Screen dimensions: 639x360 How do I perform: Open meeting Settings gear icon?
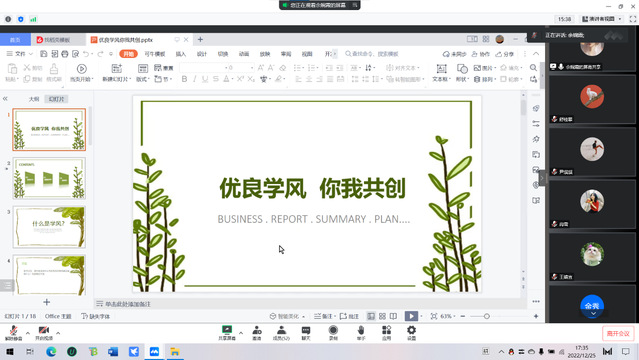412,333
